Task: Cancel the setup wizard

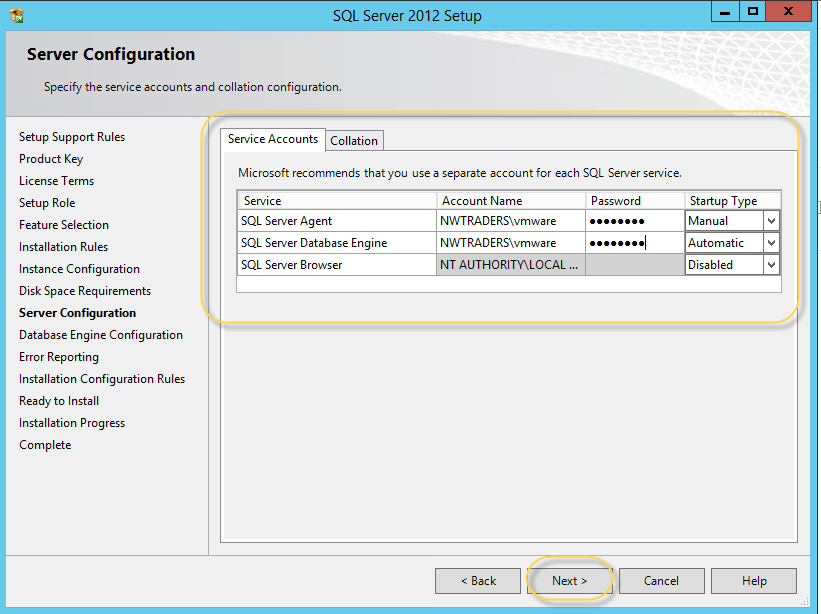Action: pyautogui.click(x=661, y=581)
